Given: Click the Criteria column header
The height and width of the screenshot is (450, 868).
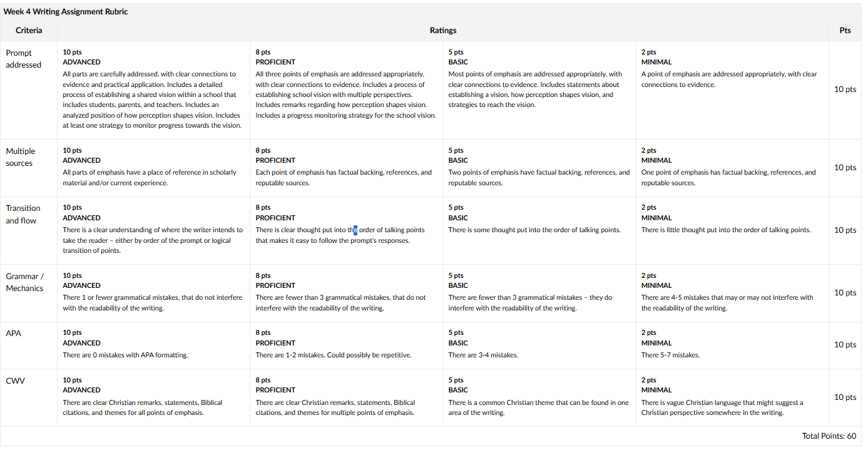Looking at the screenshot, I should [29, 31].
